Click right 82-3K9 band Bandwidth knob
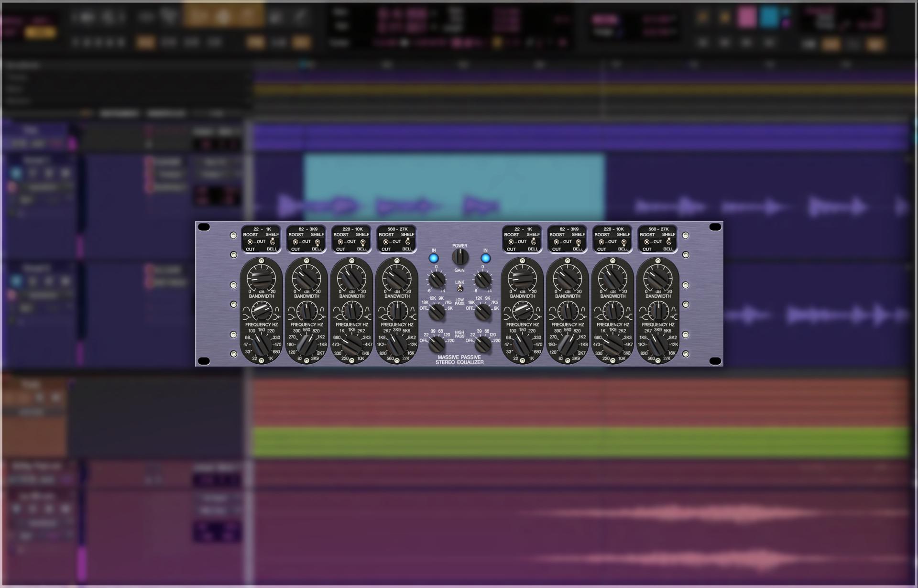This screenshot has width=918, height=588. [568, 311]
